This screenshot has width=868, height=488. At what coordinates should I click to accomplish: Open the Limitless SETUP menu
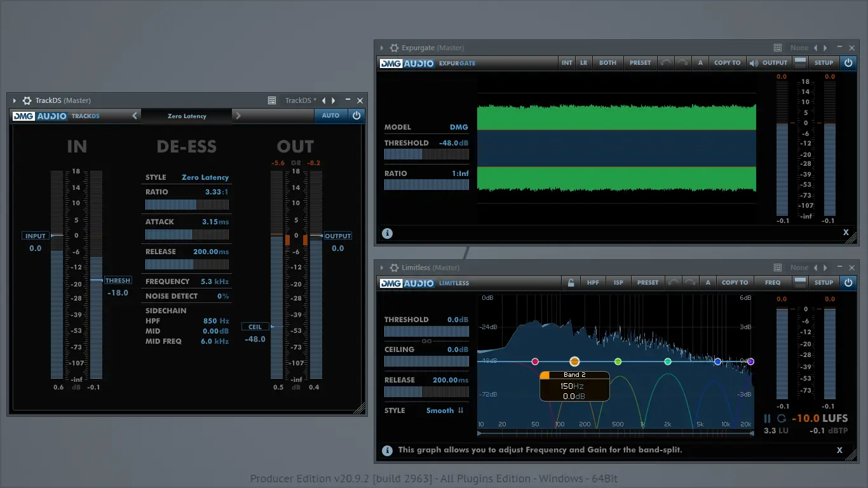pos(824,283)
